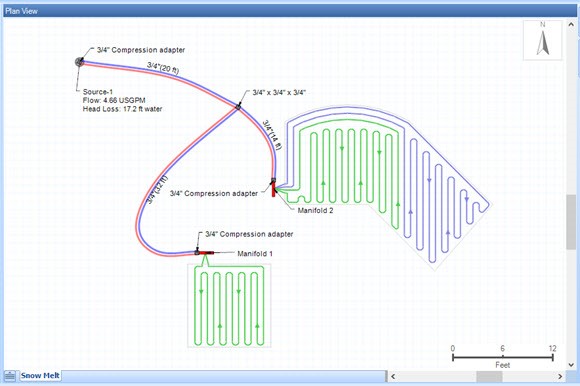Screen dimensions: 580x386
Task: Select compression adapter fitting at Manifold 1
Action: pyautogui.click(x=197, y=253)
